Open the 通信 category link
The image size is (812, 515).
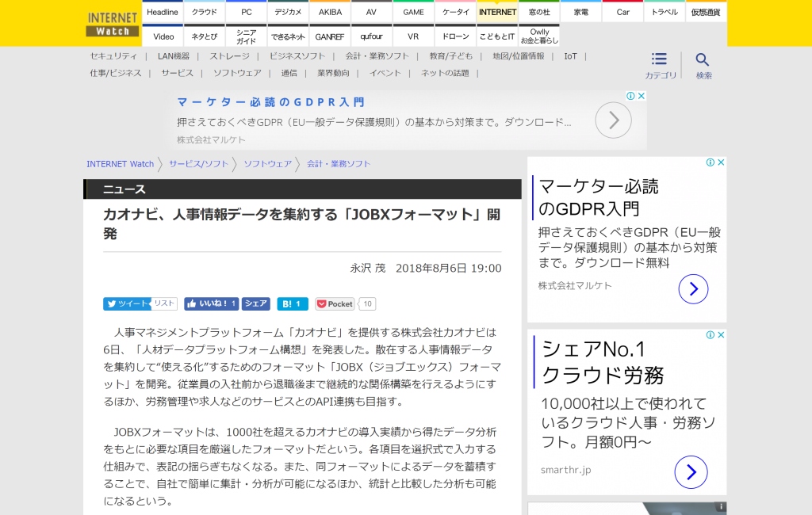tap(289, 73)
